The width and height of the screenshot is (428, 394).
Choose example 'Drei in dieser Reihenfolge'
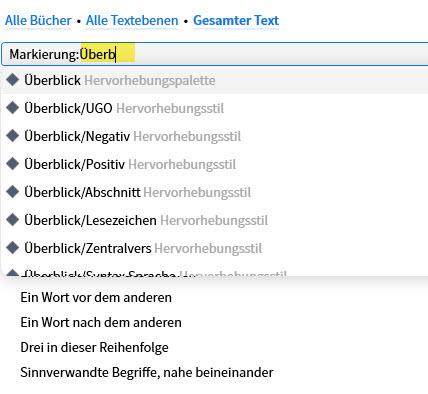[94, 347]
